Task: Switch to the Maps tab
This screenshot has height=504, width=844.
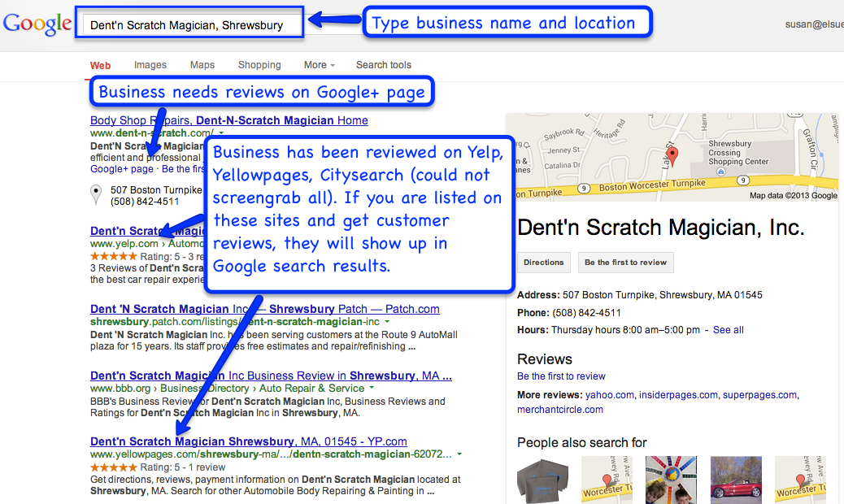Action: pyautogui.click(x=202, y=65)
